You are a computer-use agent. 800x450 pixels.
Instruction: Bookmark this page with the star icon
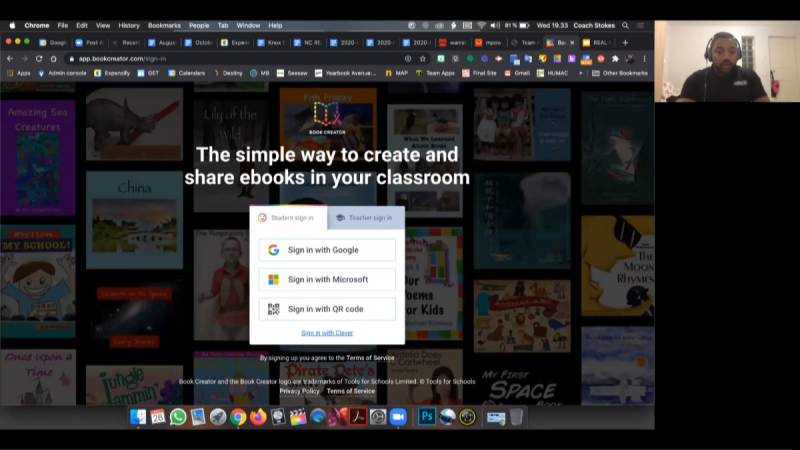(422, 59)
